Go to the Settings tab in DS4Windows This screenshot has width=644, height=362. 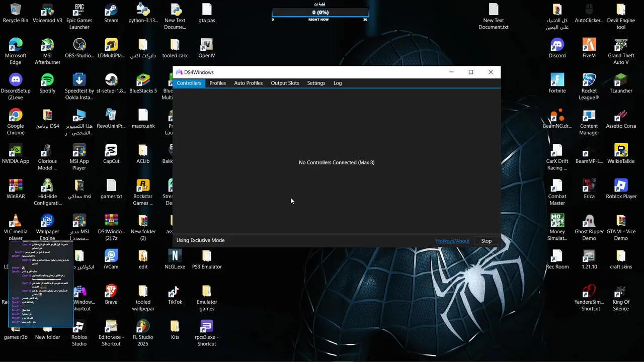[316, 83]
